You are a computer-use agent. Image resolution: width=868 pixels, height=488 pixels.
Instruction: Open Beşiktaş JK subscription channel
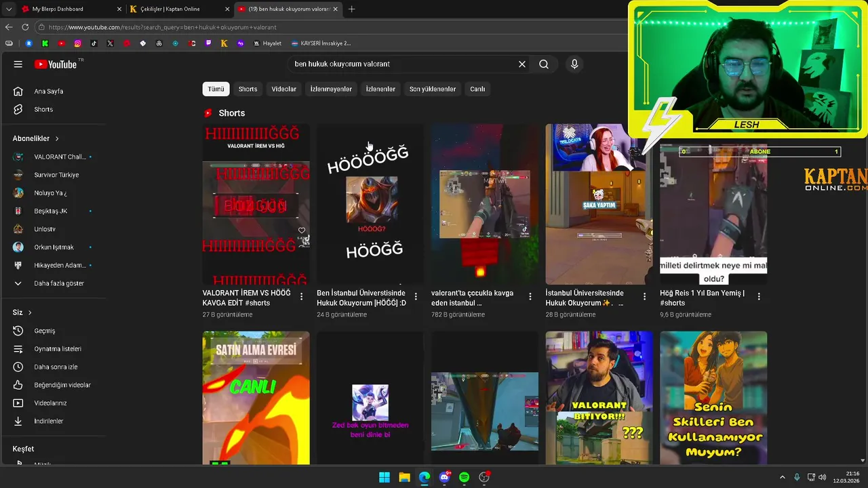(x=53, y=211)
